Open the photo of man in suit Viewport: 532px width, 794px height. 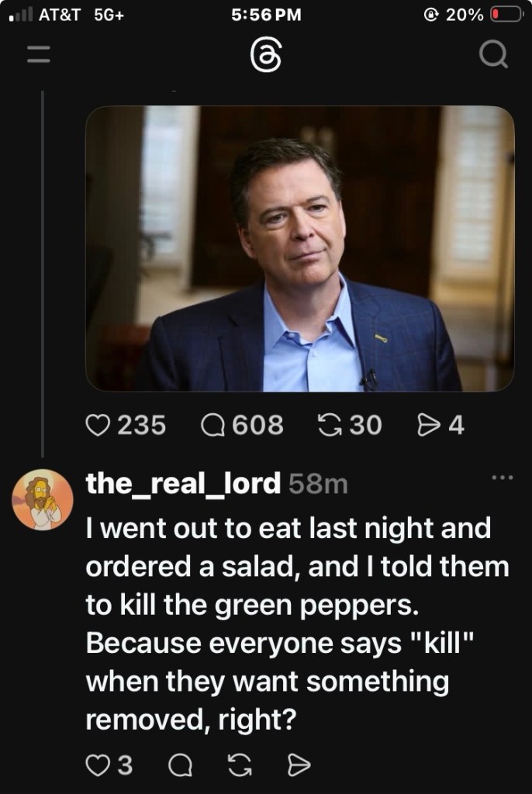pos(299,248)
